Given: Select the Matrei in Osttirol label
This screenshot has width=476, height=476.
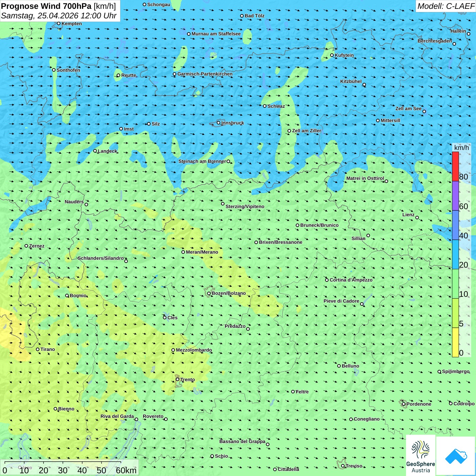Looking at the screenshot, I should [x=365, y=178].
